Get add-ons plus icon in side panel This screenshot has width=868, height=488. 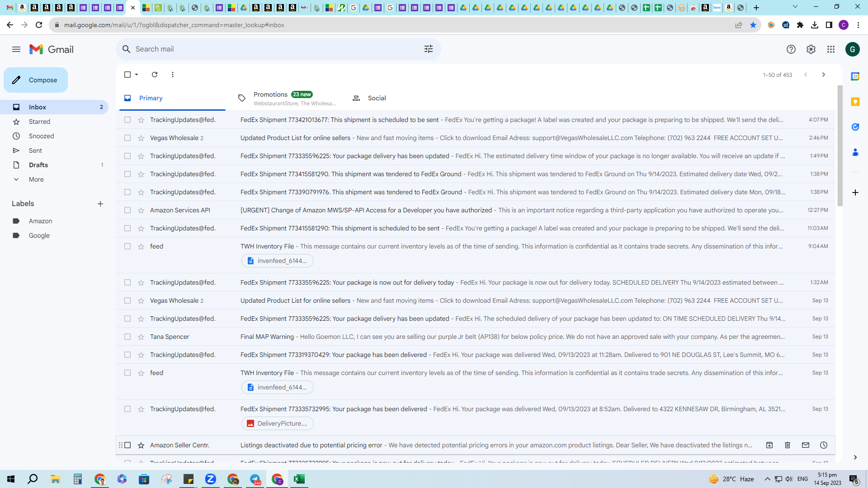click(x=855, y=192)
